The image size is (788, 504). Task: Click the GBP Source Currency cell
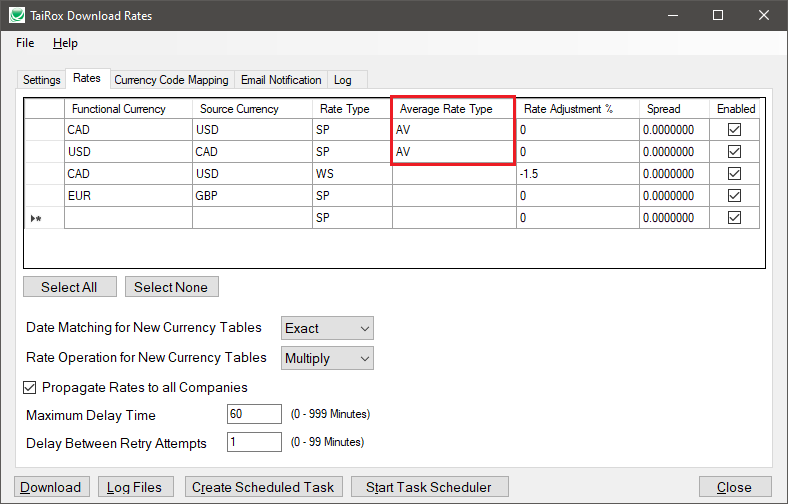click(252, 195)
